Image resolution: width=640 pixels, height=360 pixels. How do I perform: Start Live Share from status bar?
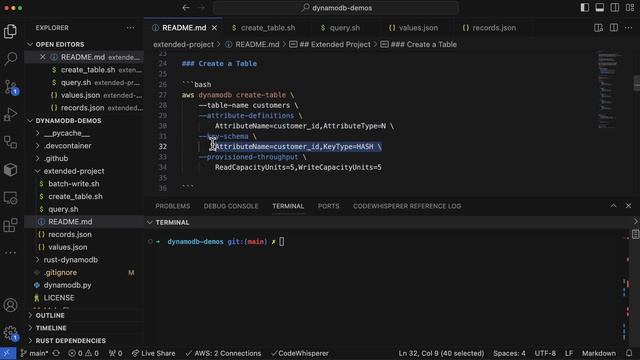[x=153, y=353]
